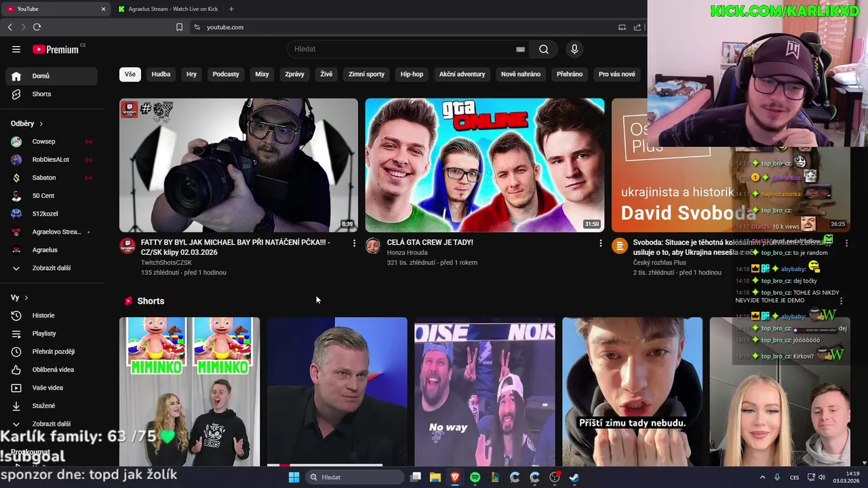Select the Zimní sporty filter chip

(x=366, y=74)
